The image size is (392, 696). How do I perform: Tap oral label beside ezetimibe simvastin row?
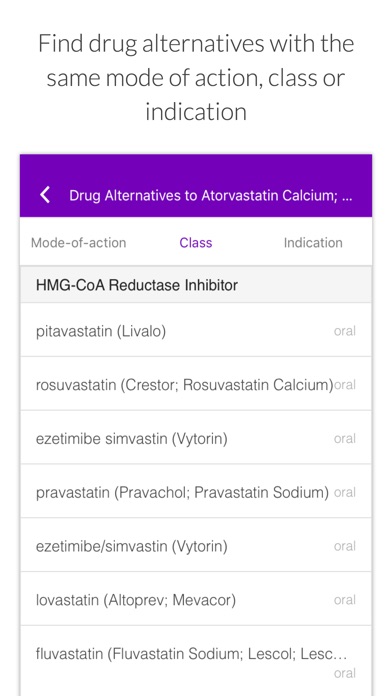[345, 439]
